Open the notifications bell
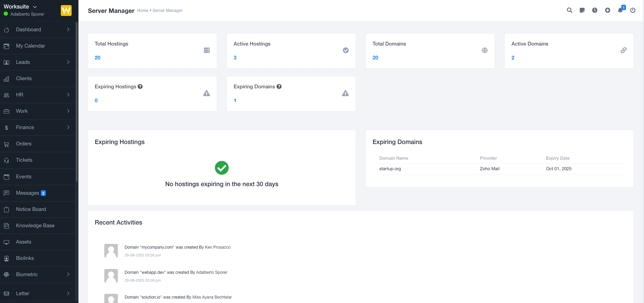Image resolution: width=644 pixels, height=303 pixels. coord(620,10)
